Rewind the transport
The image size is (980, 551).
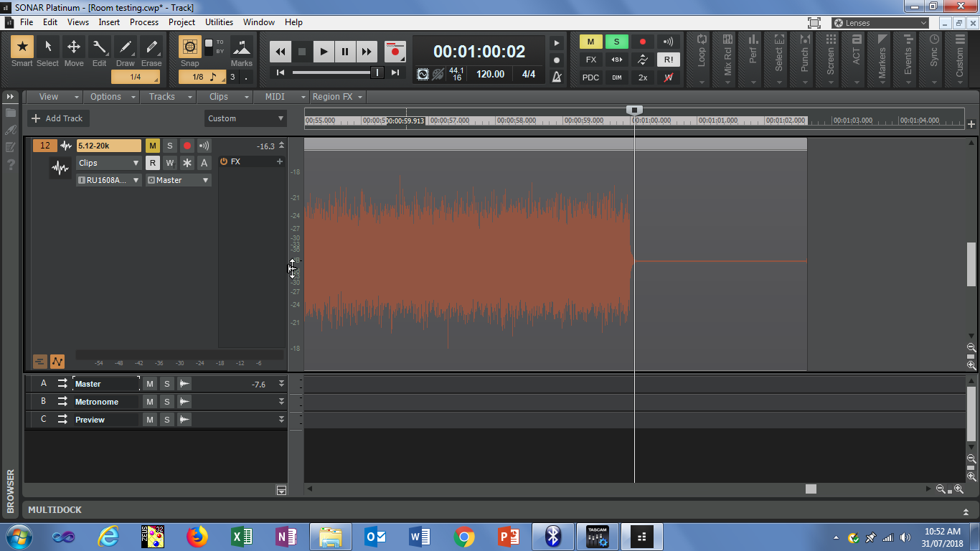click(281, 52)
